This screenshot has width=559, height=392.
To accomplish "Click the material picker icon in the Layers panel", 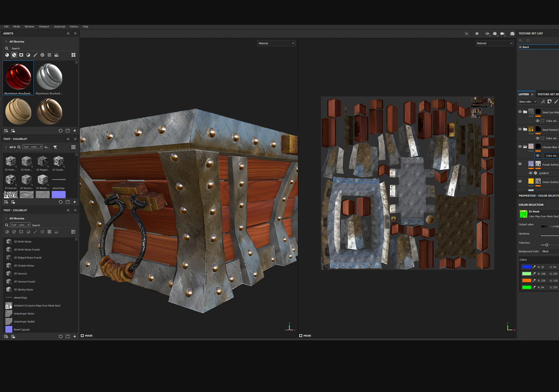I will [542, 101].
